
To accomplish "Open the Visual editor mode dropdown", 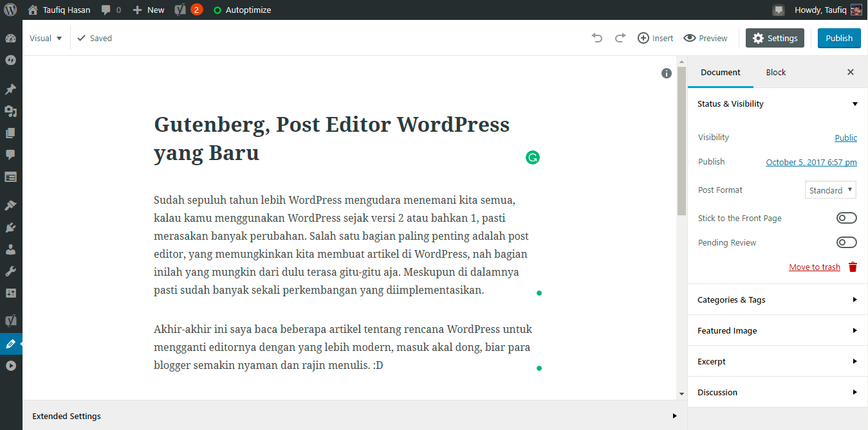I will pyautogui.click(x=46, y=38).
